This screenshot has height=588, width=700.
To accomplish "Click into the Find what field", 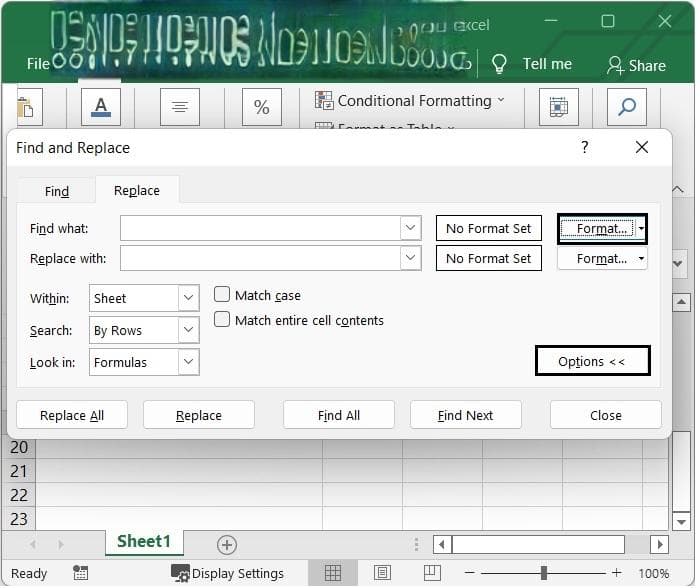I will pos(260,228).
